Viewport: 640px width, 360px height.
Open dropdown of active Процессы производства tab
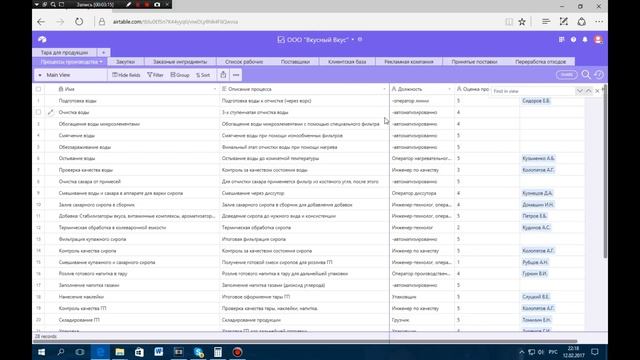[101, 62]
